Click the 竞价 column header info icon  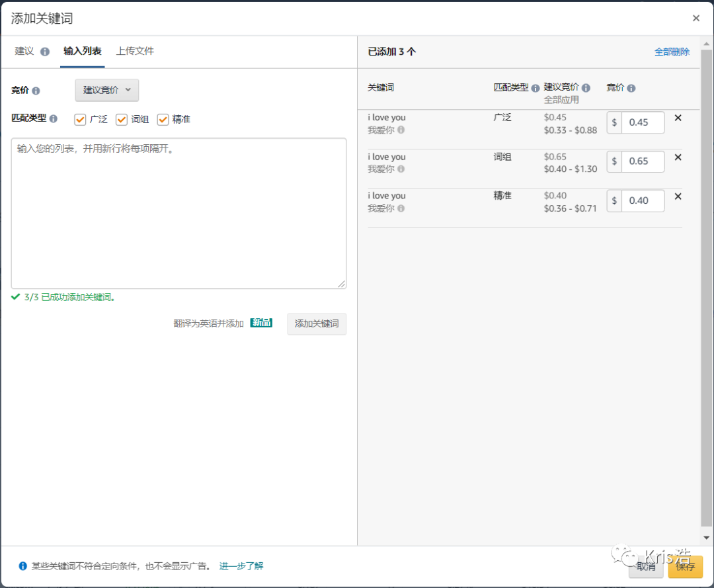pos(630,89)
